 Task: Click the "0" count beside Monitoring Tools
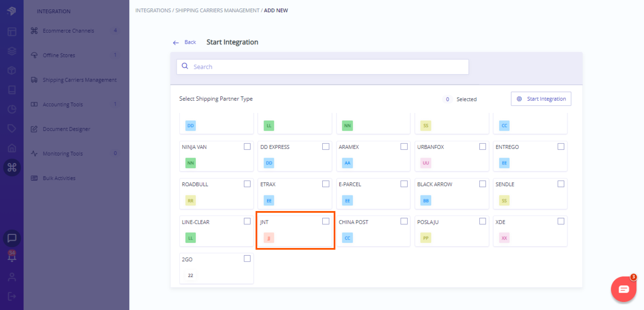point(115,153)
